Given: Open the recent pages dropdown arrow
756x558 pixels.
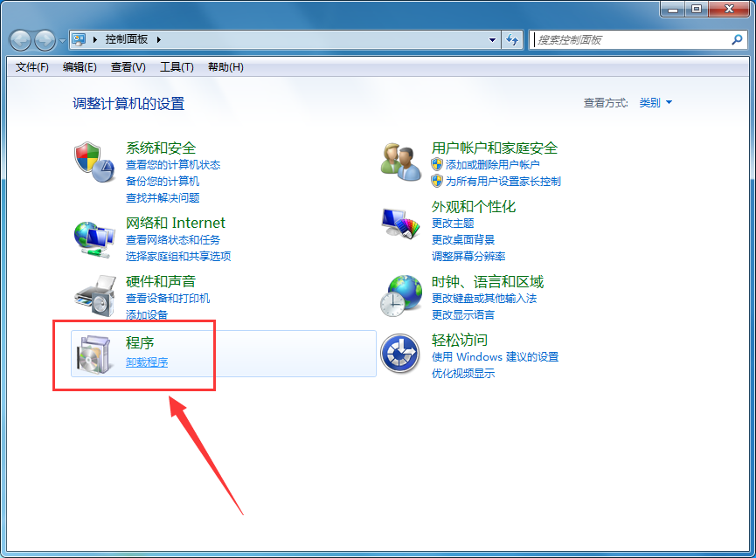Looking at the screenshot, I should tap(62, 41).
